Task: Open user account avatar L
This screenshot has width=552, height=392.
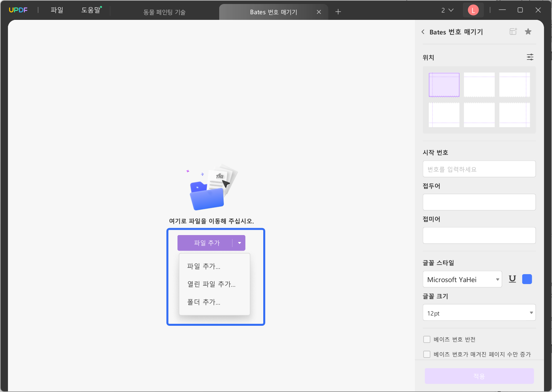Action: tap(473, 10)
